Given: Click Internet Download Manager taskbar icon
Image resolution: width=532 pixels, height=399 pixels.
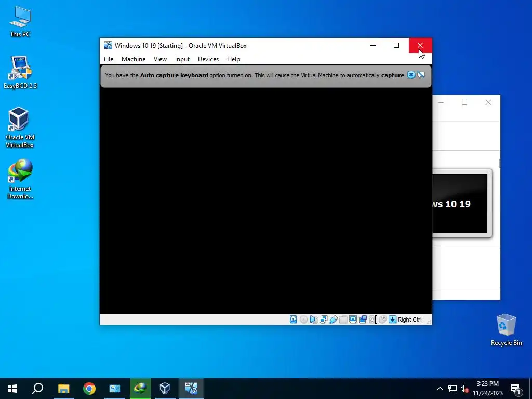Looking at the screenshot, I should click(x=140, y=389).
